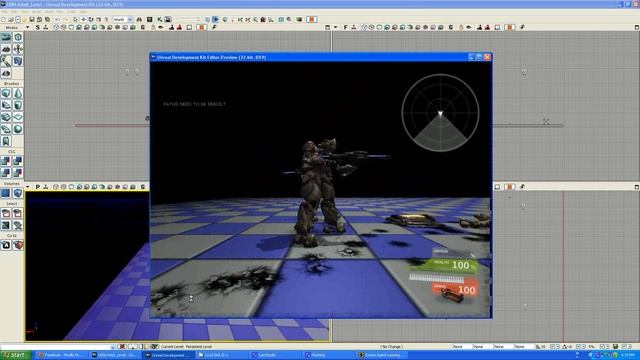Click the binoculars Find Actors icon
Screen dimensions: 640x360
tap(139, 20)
